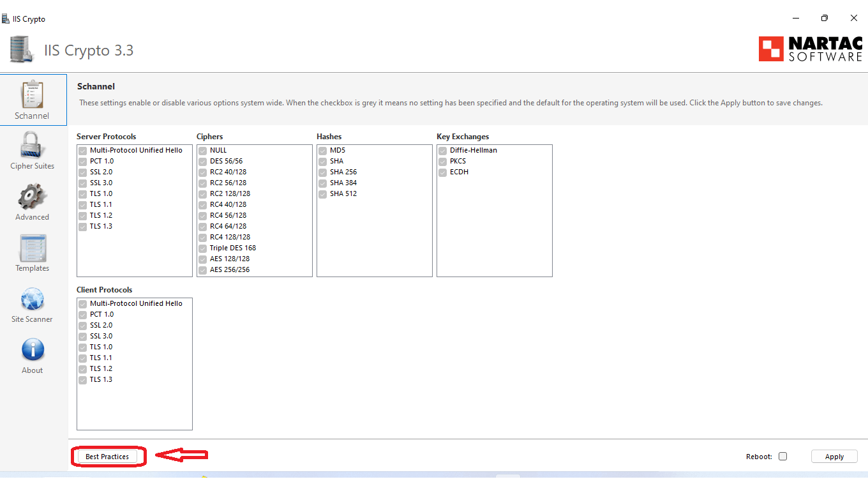
Task: Toggle the PKCS key exchange checkbox
Action: (442, 162)
